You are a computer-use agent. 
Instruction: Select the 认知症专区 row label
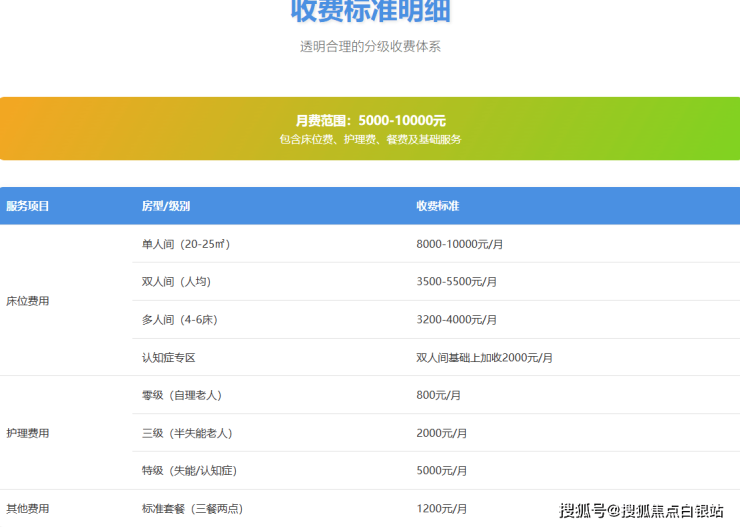click(169, 357)
